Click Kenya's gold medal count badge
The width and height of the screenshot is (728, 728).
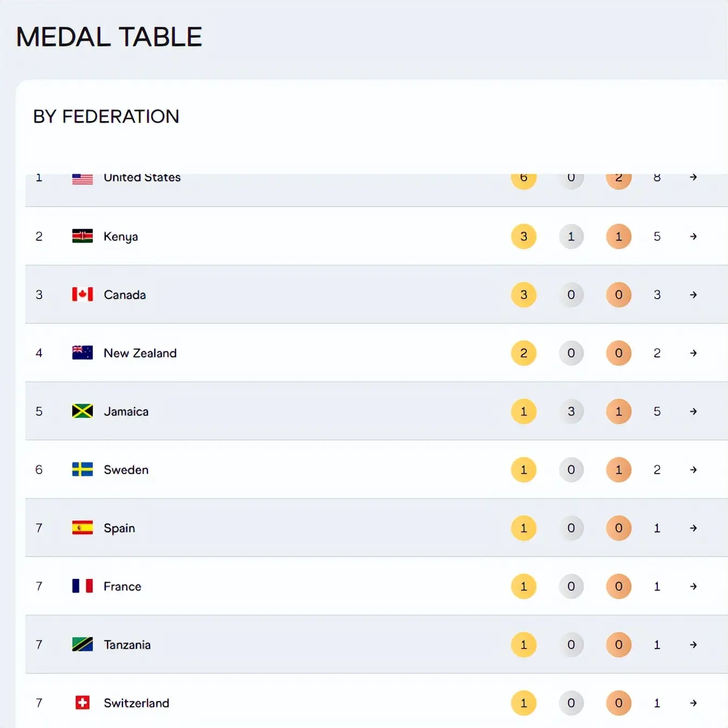(x=523, y=237)
